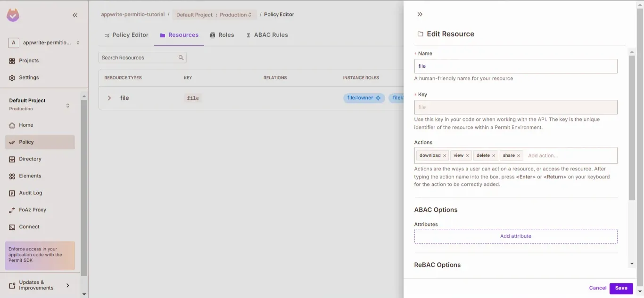
Task: Click the Audit Log icon
Action: coord(12,193)
